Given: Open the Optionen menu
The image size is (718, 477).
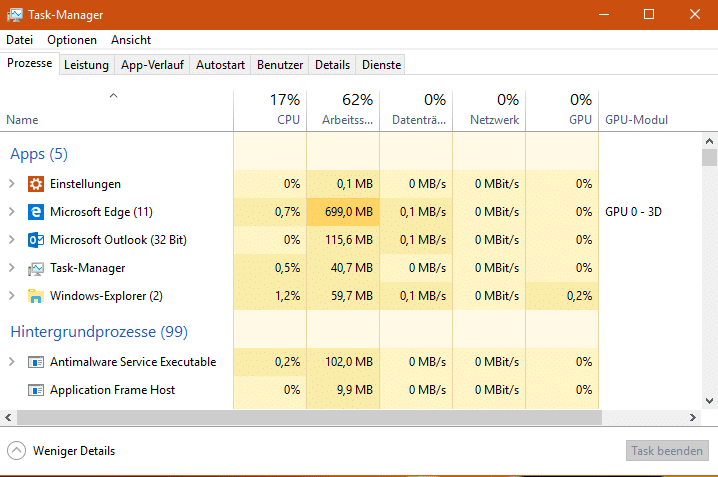Looking at the screenshot, I should (72, 40).
